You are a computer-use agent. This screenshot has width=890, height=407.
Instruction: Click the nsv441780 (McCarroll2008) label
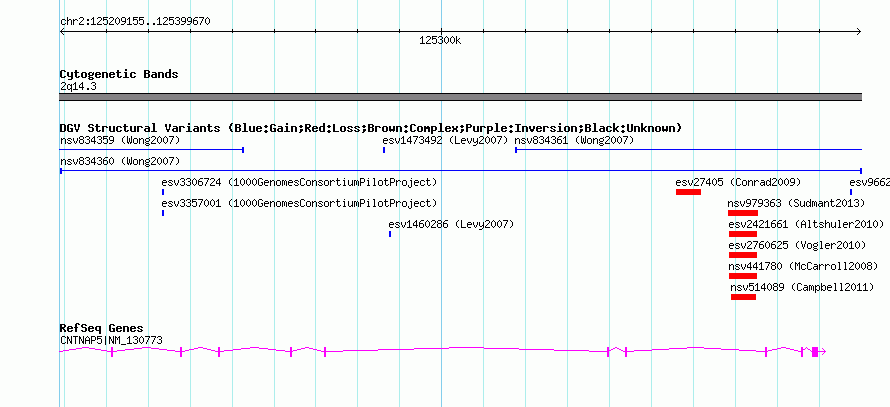pos(804,266)
